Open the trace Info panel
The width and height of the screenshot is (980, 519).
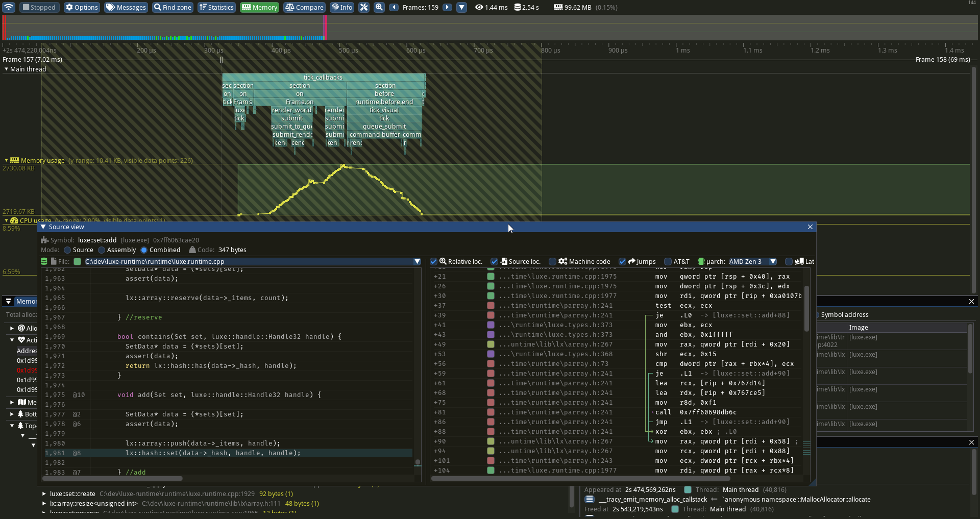341,7
